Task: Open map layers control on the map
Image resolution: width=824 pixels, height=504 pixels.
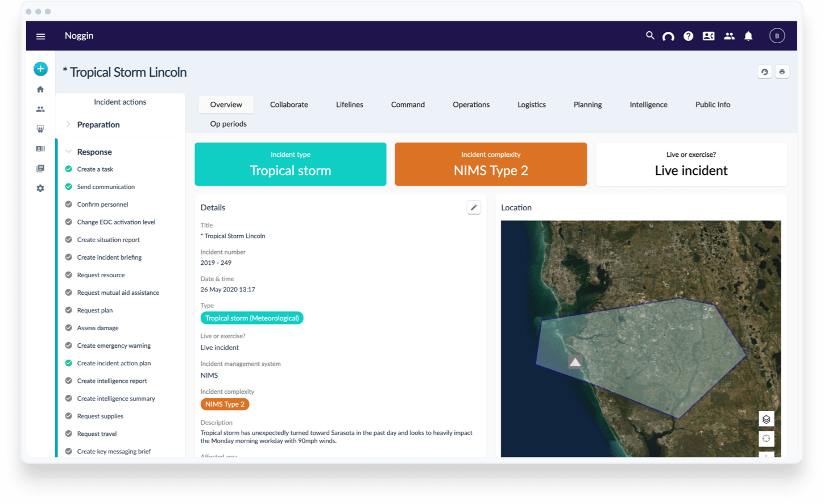Action: click(x=766, y=419)
